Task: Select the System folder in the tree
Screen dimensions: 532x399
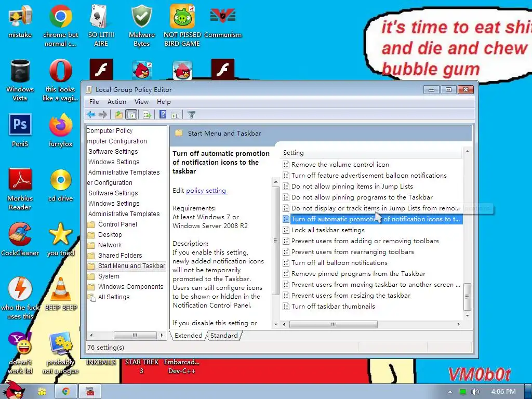Action: click(109, 276)
